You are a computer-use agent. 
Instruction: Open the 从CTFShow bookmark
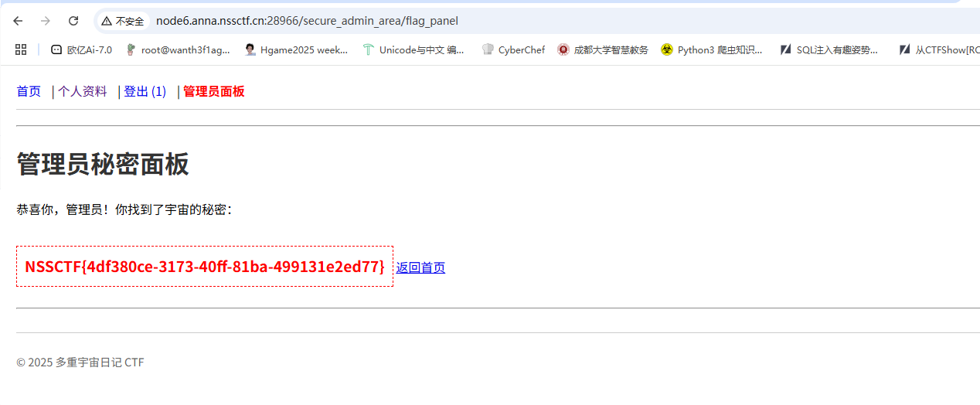pos(940,49)
